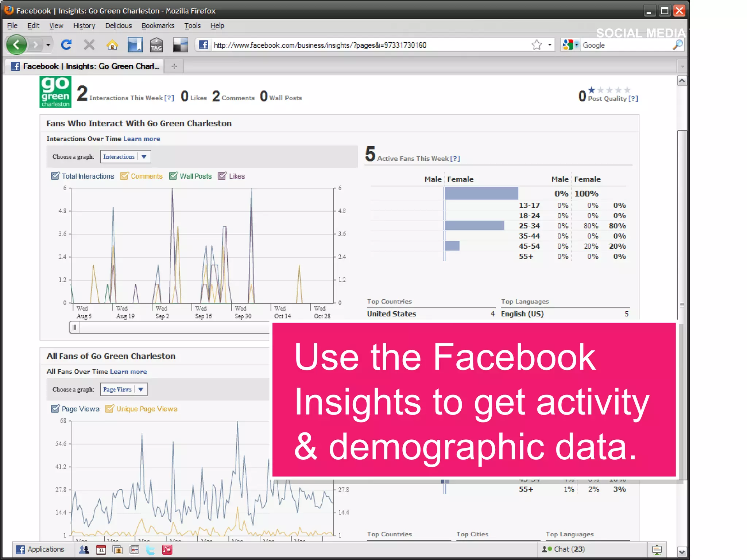
Task: Open the File menu
Action: tap(12, 26)
